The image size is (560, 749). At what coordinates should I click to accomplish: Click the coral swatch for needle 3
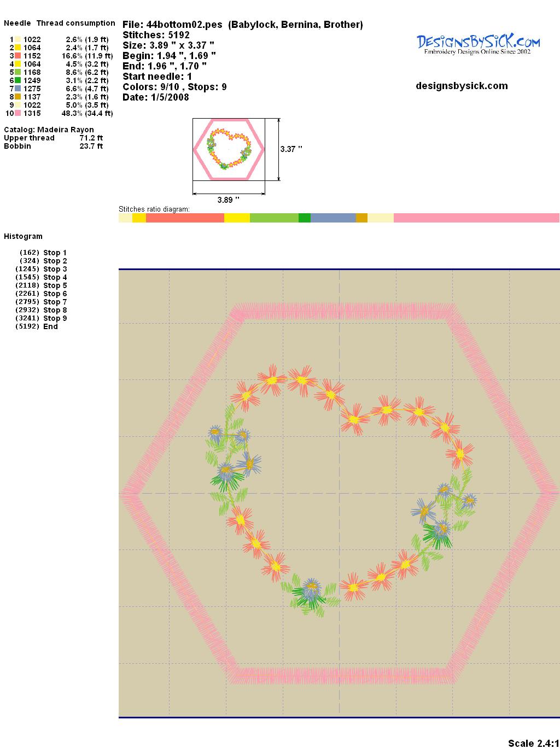pos(18,56)
